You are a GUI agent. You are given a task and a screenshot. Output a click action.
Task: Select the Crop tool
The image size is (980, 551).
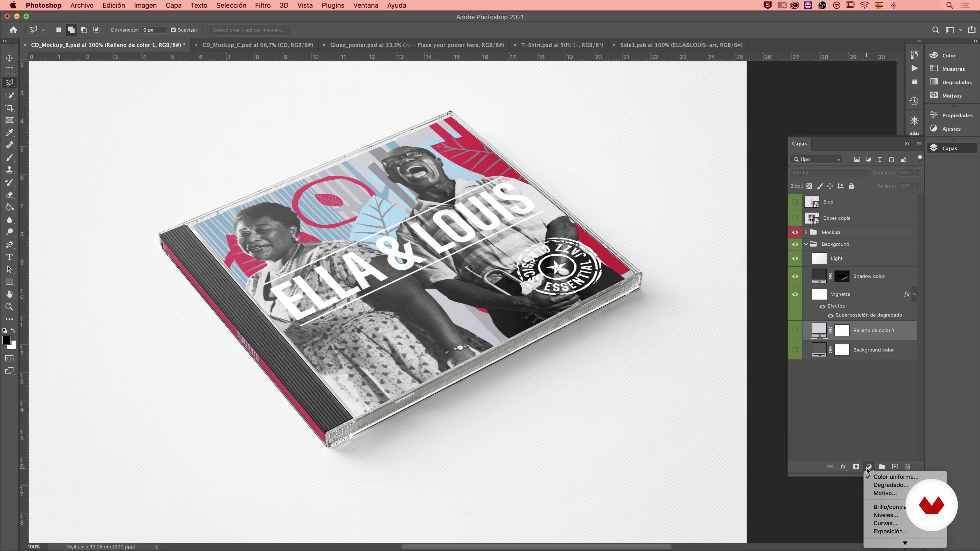(x=9, y=108)
